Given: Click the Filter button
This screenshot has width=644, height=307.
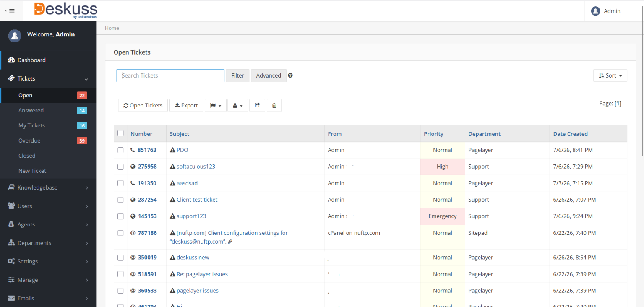Looking at the screenshot, I should pyautogui.click(x=237, y=75).
